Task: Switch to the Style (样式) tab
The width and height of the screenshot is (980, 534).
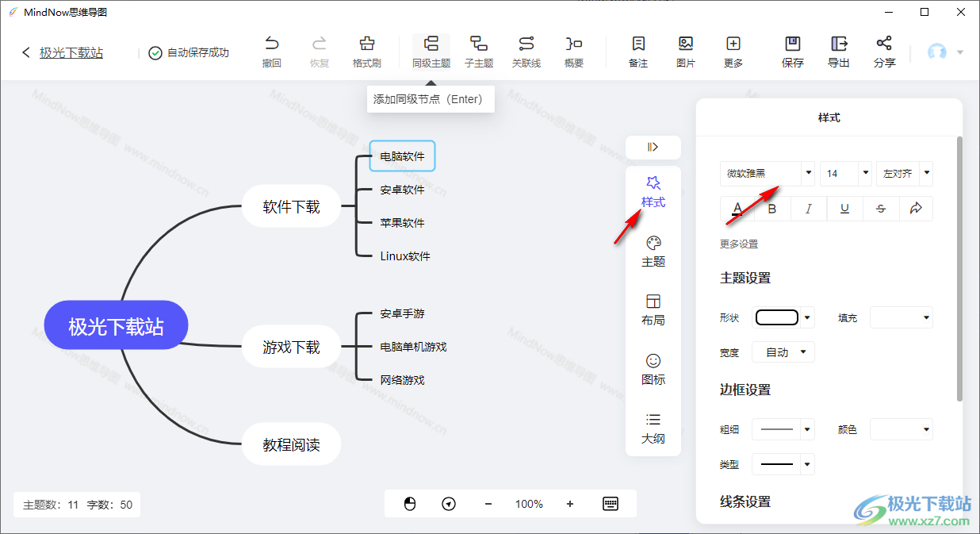Action: (x=653, y=192)
